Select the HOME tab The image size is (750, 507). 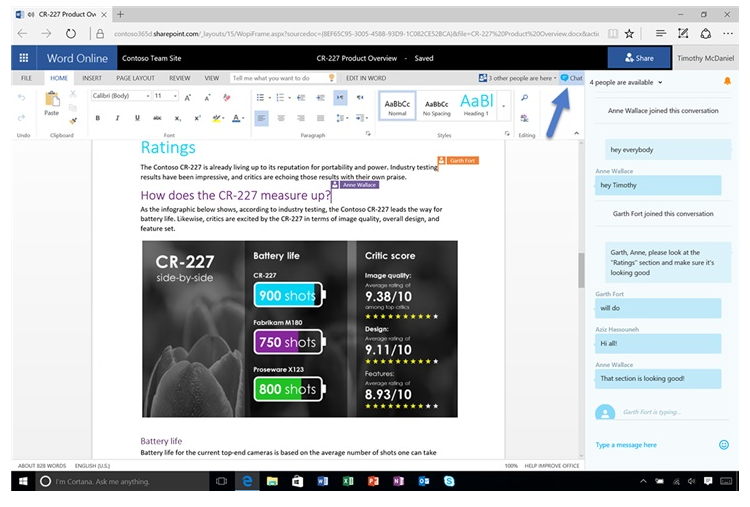click(59, 78)
